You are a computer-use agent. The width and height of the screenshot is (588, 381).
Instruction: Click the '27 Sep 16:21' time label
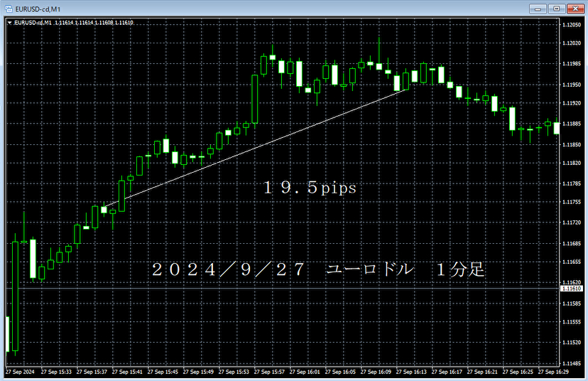[482, 372]
